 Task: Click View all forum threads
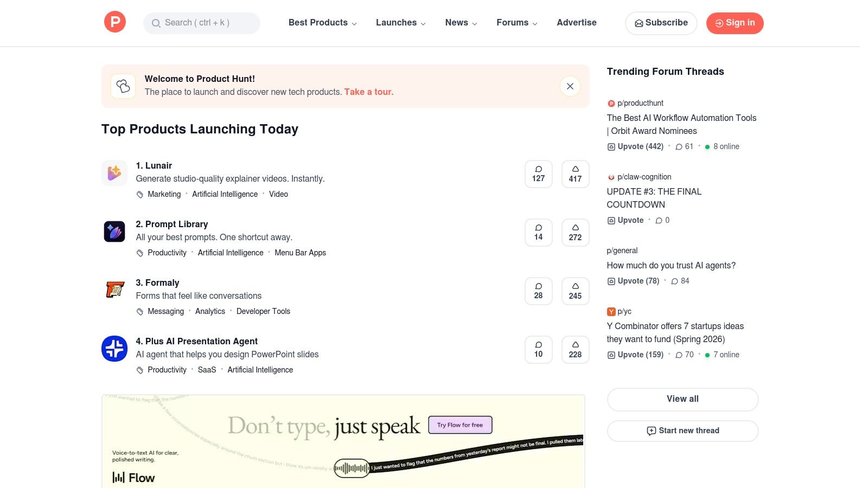[683, 399]
